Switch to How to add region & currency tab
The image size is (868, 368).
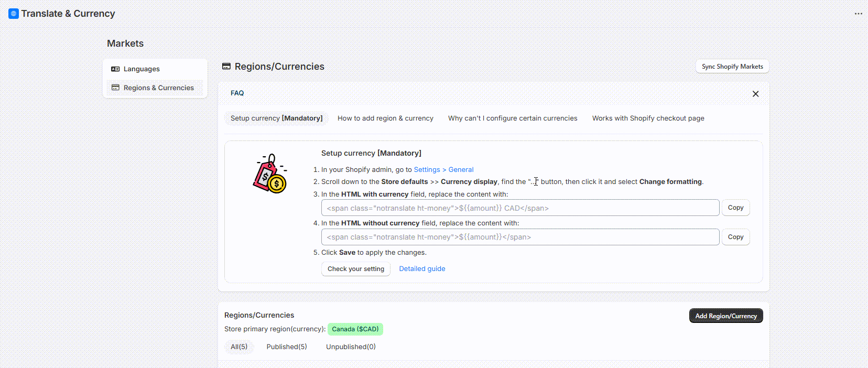pyautogui.click(x=385, y=118)
